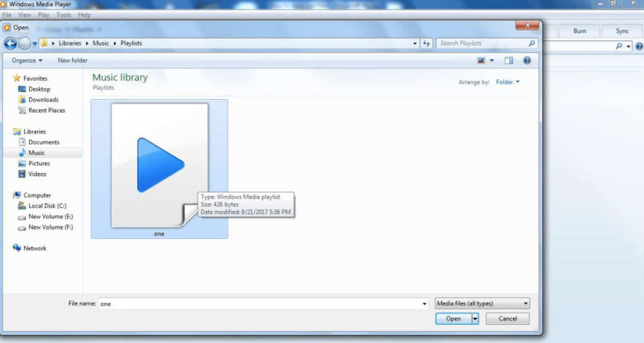The width and height of the screenshot is (644, 343).
Task: Select Desktop in the navigation pane
Action: 39,89
